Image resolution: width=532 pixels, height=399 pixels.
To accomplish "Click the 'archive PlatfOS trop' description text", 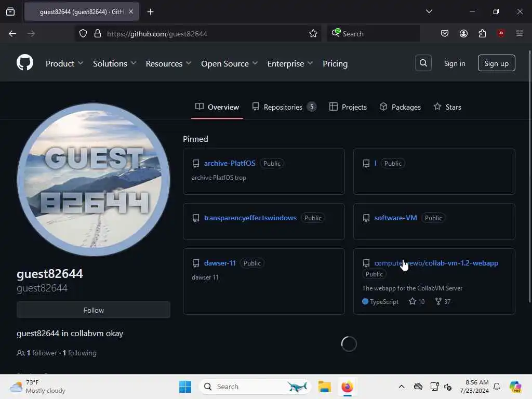I will [219, 178].
